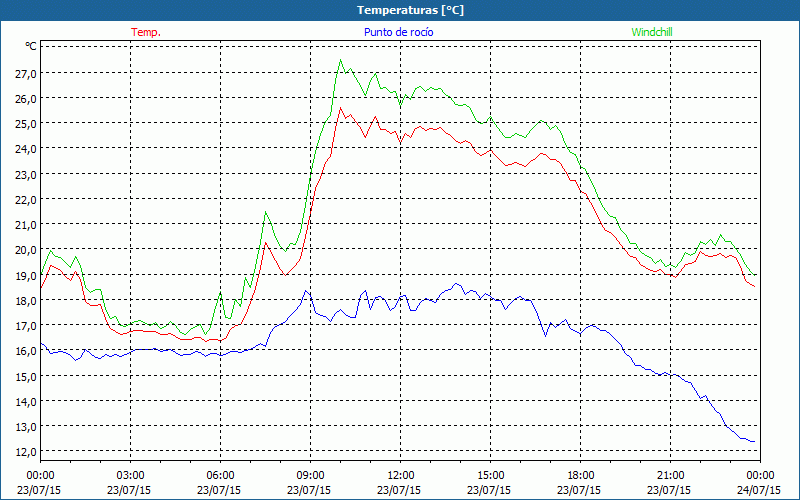Click the 20,0 y-axis value
Image resolution: width=800 pixels, height=500 pixels.
[x=26, y=251]
